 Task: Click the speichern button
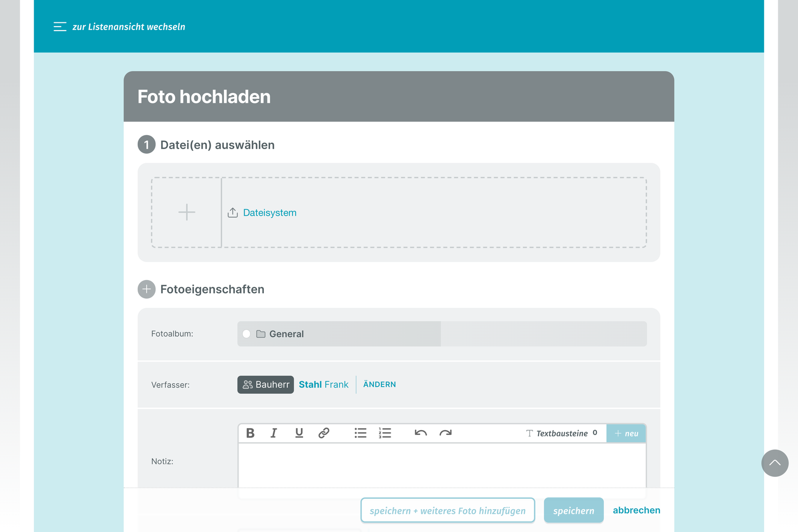[x=574, y=511]
